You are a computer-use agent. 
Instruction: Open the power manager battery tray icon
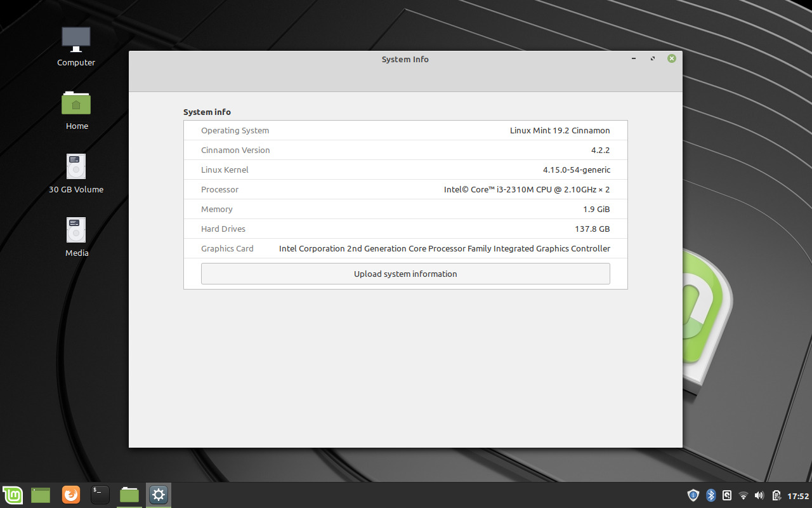click(x=775, y=495)
